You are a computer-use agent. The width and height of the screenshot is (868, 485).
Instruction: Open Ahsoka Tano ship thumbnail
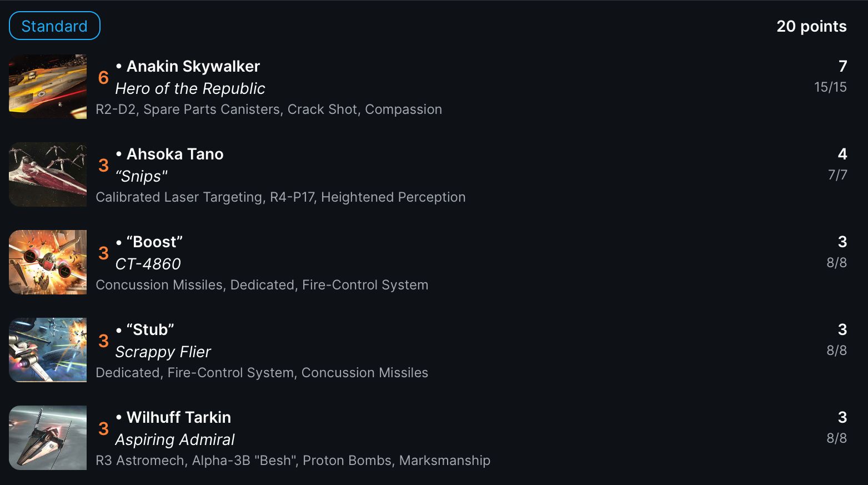tap(48, 174)
